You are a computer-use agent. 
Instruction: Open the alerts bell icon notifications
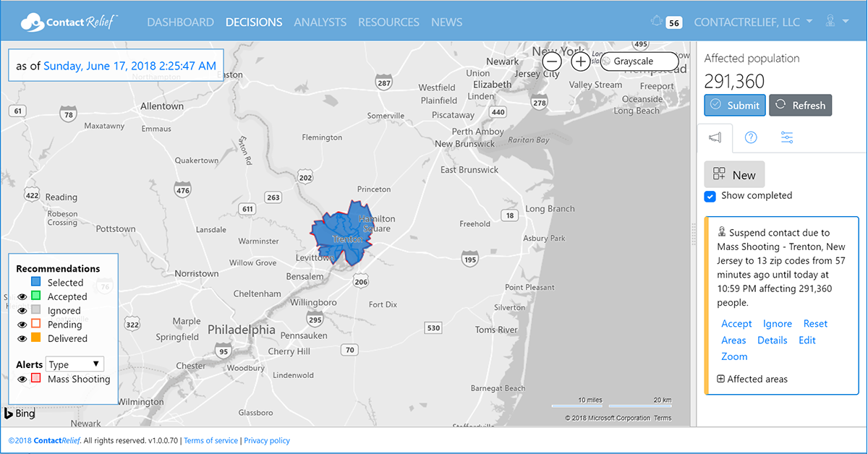click(657, 22)
